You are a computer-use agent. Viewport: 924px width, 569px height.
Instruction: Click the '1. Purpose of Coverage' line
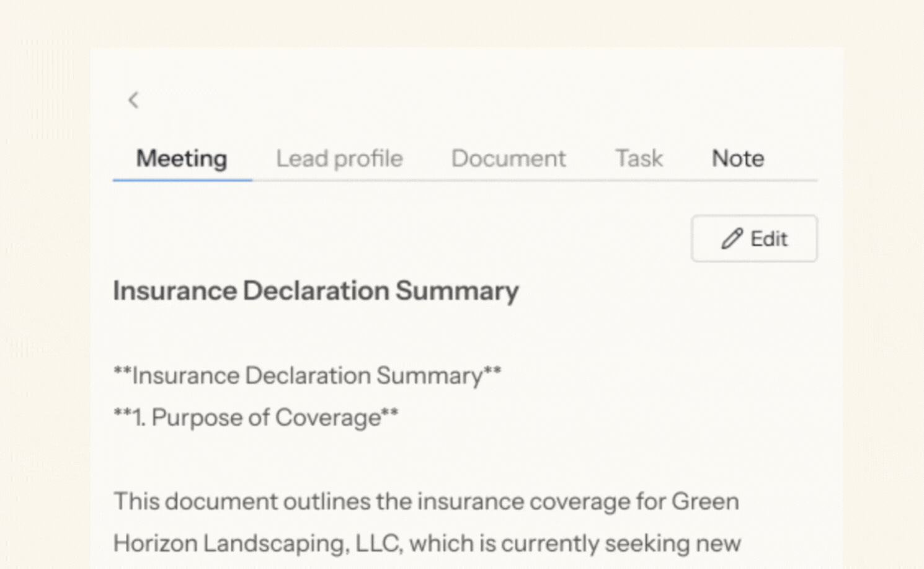point(255,418)
